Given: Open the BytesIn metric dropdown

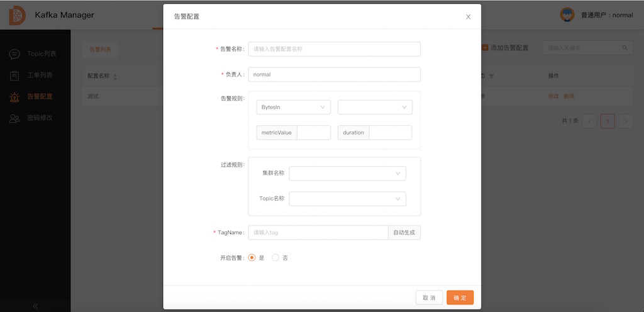Looking at the screenshot, I should click(293, 108).
